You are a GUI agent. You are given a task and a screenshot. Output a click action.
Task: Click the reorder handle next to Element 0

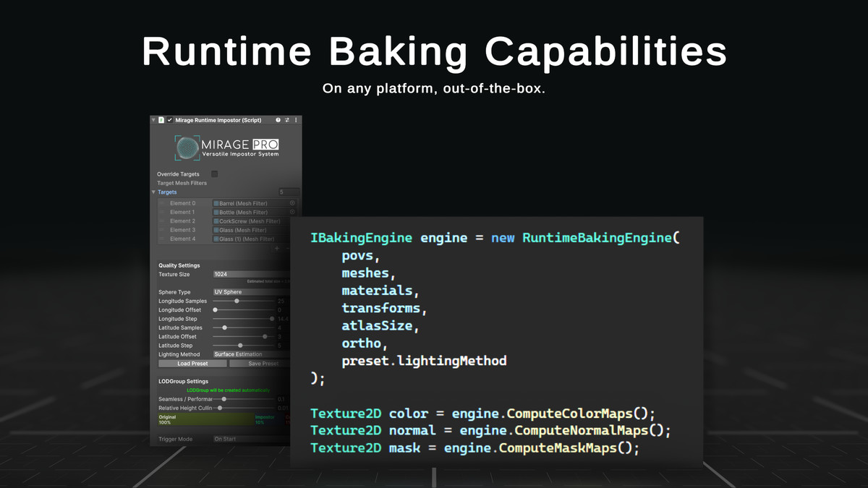point(161,203)
